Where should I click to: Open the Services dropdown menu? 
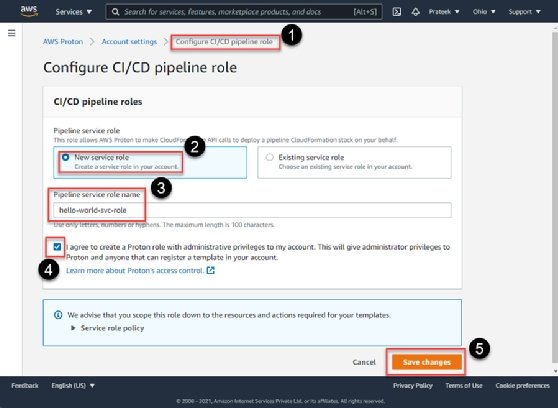[x=74, y=12]
